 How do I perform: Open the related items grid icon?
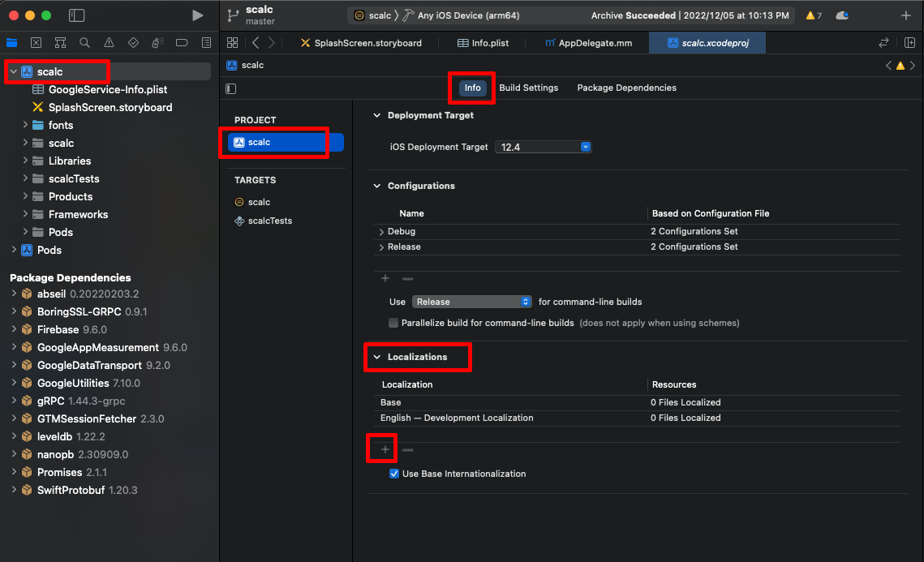pyautogui.click(x=232, y=42)
